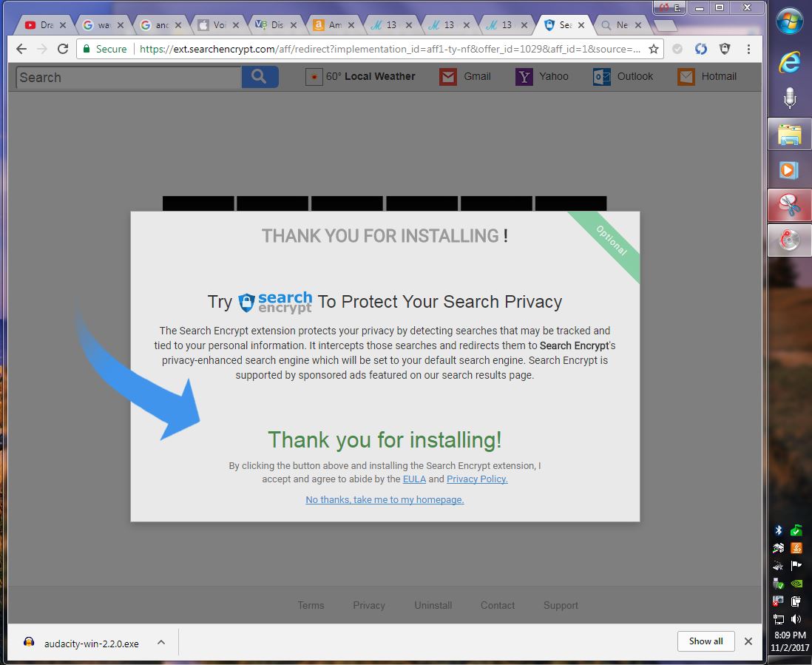
Task: Close the active Search Encrypt tab
Action: [581, 25]
